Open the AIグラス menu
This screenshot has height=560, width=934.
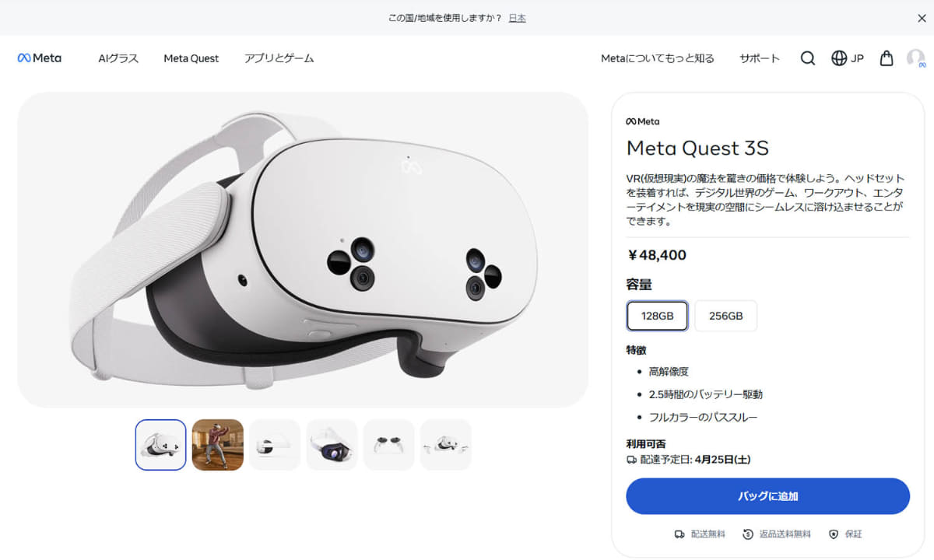118,58
